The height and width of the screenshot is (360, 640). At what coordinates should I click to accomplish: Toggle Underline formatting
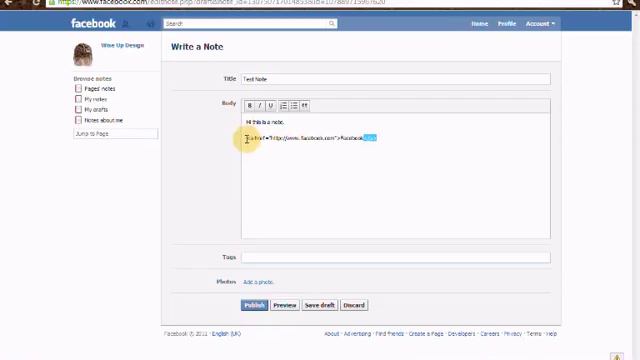(270, 106)
